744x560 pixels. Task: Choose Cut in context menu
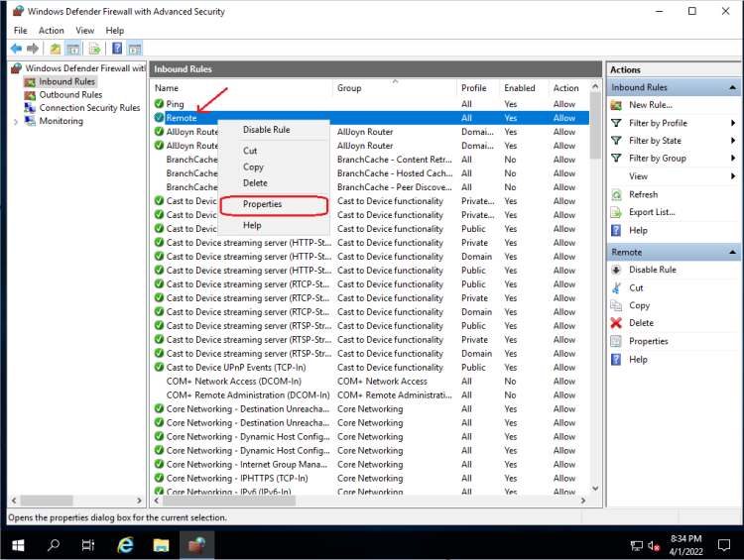pos(274,151)
